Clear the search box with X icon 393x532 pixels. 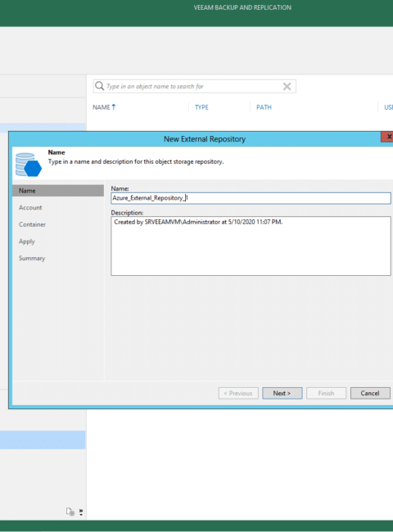pyautogui.click(x=287, y=87)
